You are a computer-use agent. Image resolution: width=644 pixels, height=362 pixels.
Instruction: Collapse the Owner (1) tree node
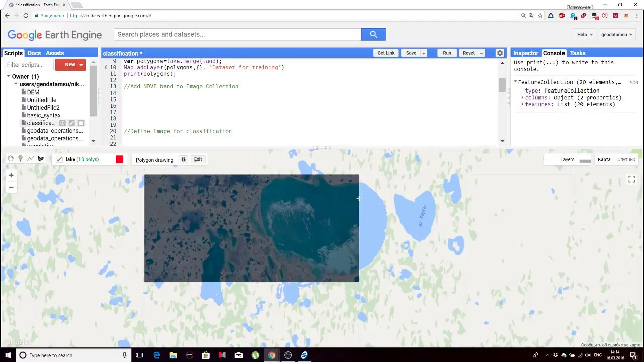pyautogui.click(x=9, y=77)
